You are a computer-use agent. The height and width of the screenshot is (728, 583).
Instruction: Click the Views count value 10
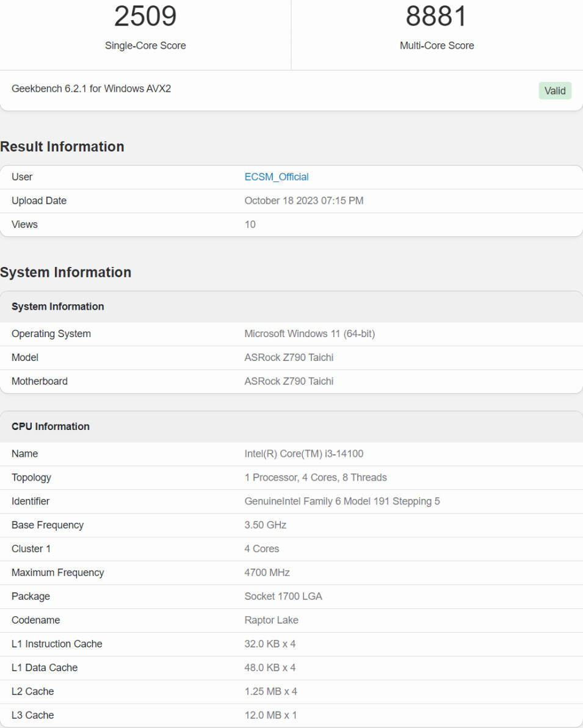(x=250, y=224)
